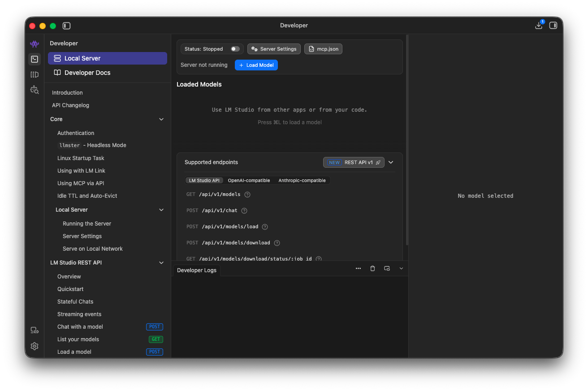Switch to the OpenAI-compatible tab
Image resolution: width=588 pixels, height=391 pixels.
pyautogui.click(x=249, y=180)
